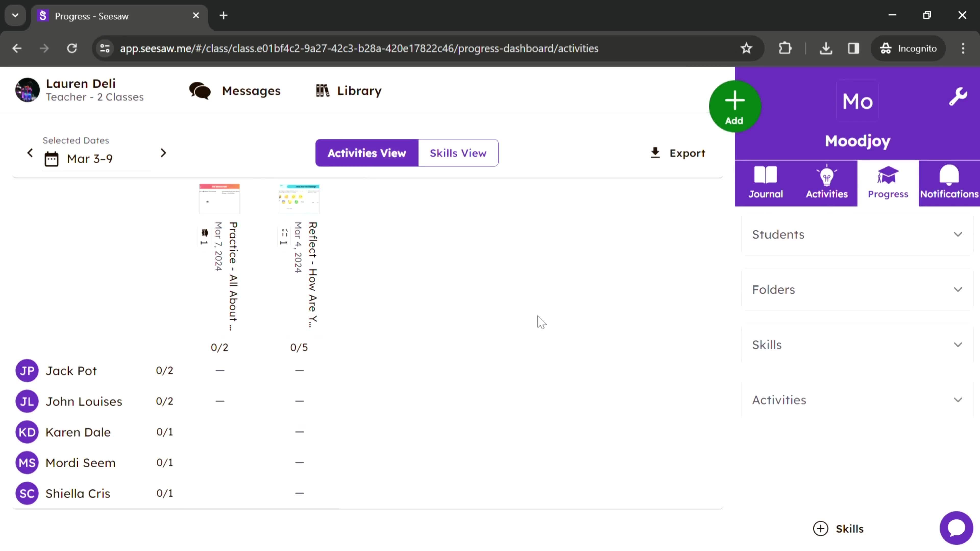
Task: Switch to Skills View tab
Action: (458, 153)
